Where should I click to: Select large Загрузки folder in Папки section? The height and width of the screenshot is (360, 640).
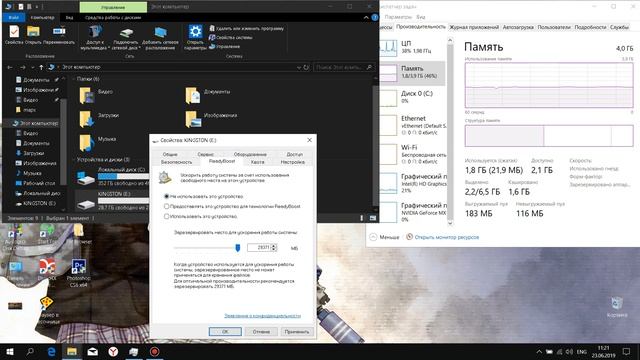[x=99, y=118]
